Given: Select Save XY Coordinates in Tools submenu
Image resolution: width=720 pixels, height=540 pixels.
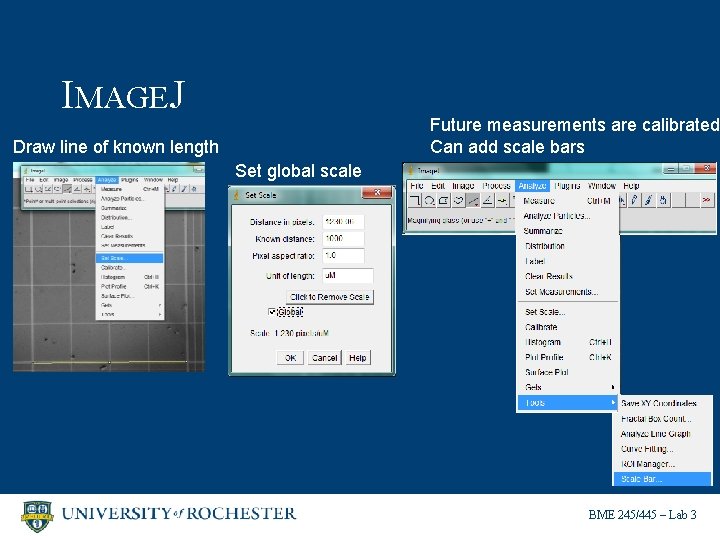Looking at the screenshot, I should pyautogui.click(x=663, y=403).
